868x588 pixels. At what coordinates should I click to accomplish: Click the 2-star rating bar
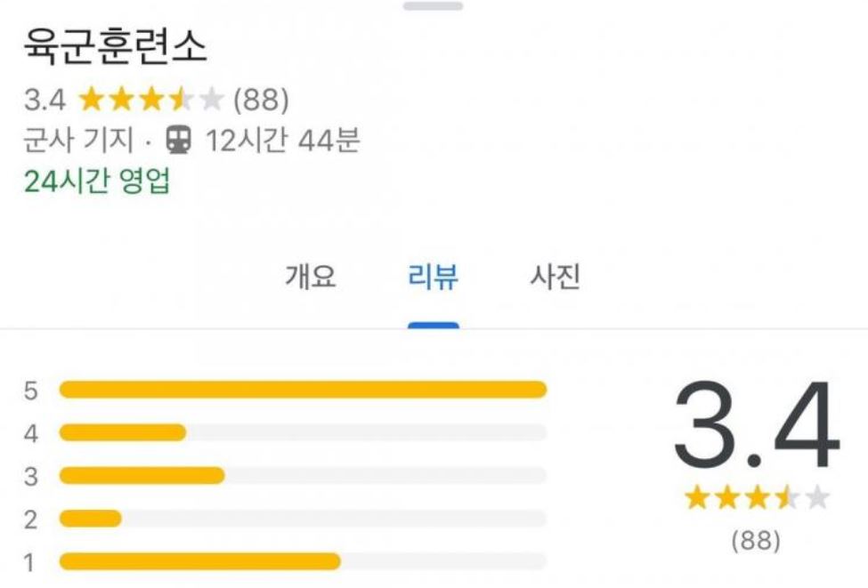(303, 519)
